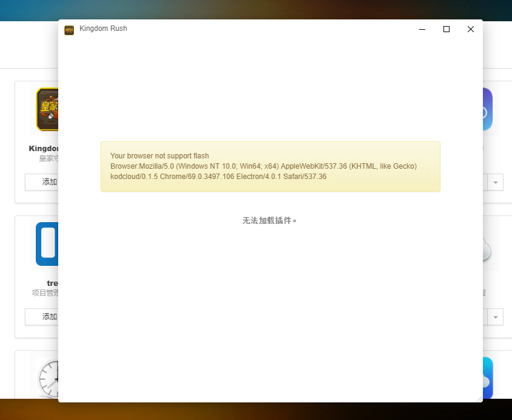Screen dimensions: 512x420
Task: Maximize the Kingdom Rush window
Action: coord(446,29)
